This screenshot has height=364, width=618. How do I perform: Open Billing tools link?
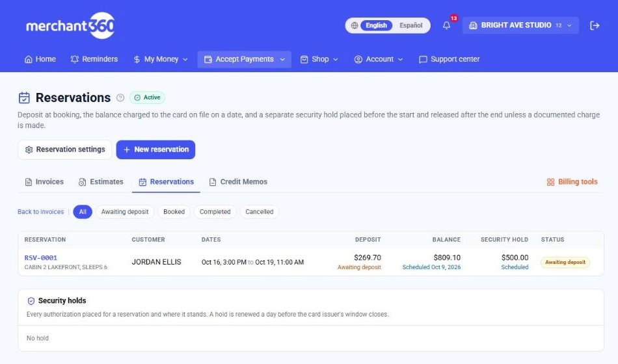coord(572,182)
